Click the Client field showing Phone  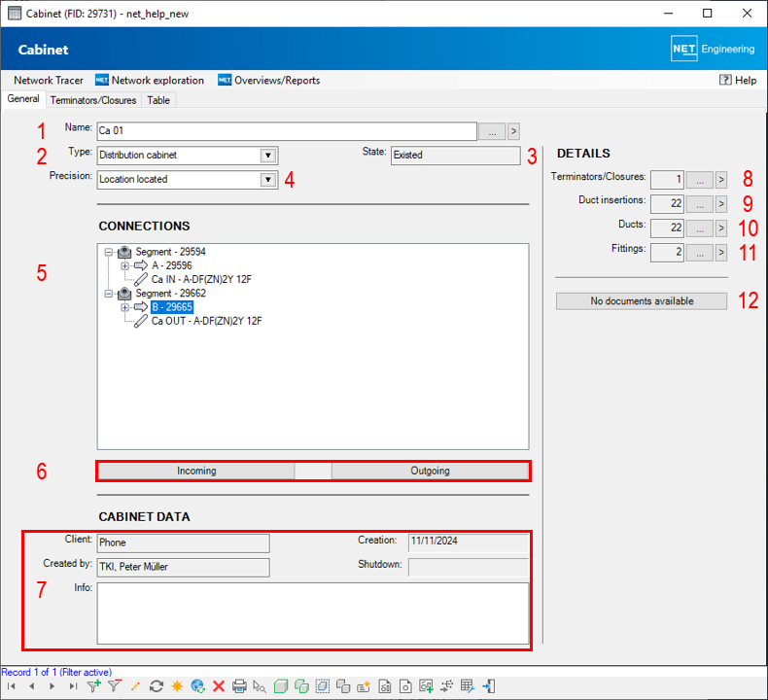[x=183, y=543]
